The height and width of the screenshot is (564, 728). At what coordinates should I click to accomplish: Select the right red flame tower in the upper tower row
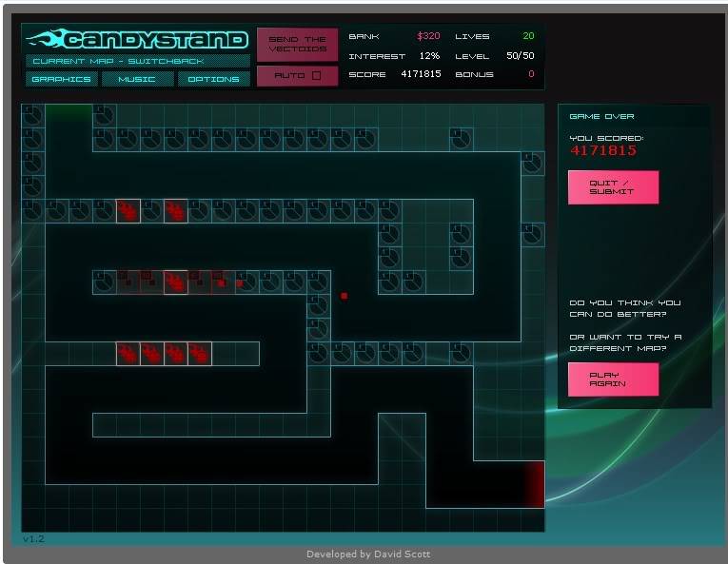(176, 211)
